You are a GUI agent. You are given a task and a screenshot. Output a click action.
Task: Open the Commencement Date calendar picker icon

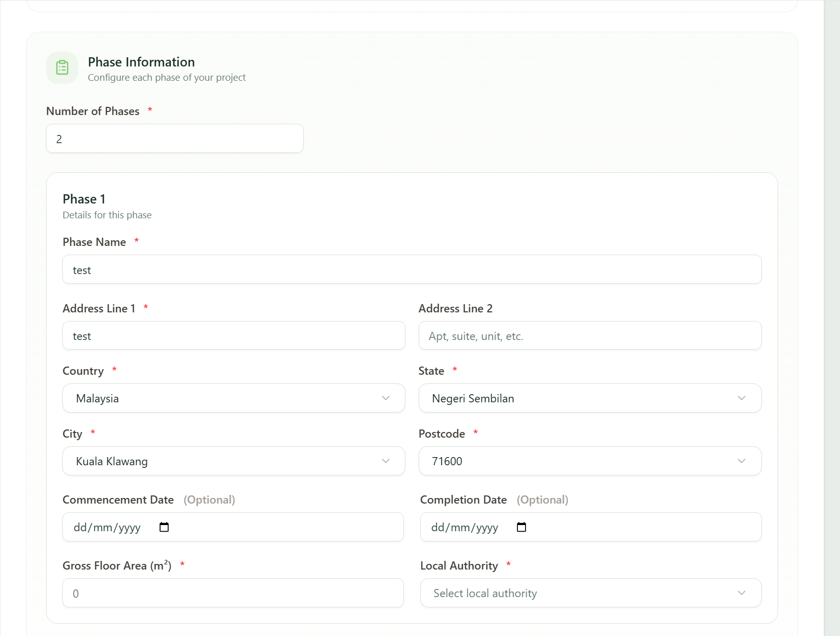pos(164,527)
